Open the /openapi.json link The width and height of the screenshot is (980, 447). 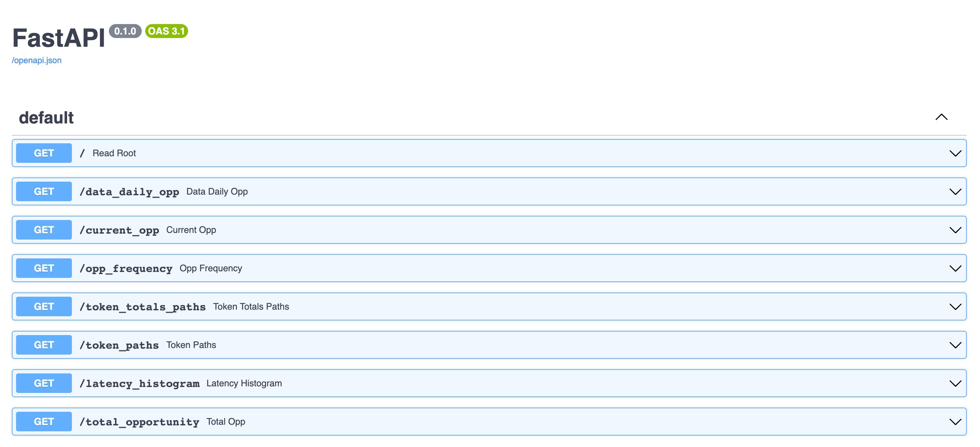(37, 60)
